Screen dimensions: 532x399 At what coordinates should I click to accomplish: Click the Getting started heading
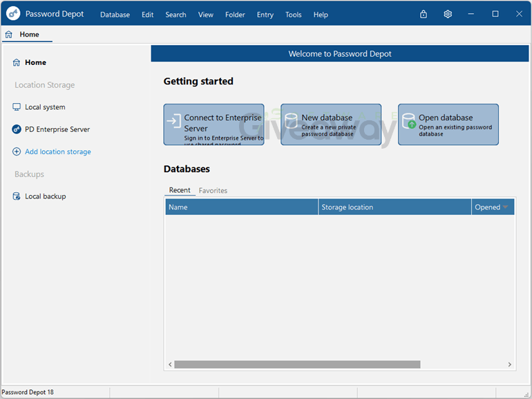(198, 81)
